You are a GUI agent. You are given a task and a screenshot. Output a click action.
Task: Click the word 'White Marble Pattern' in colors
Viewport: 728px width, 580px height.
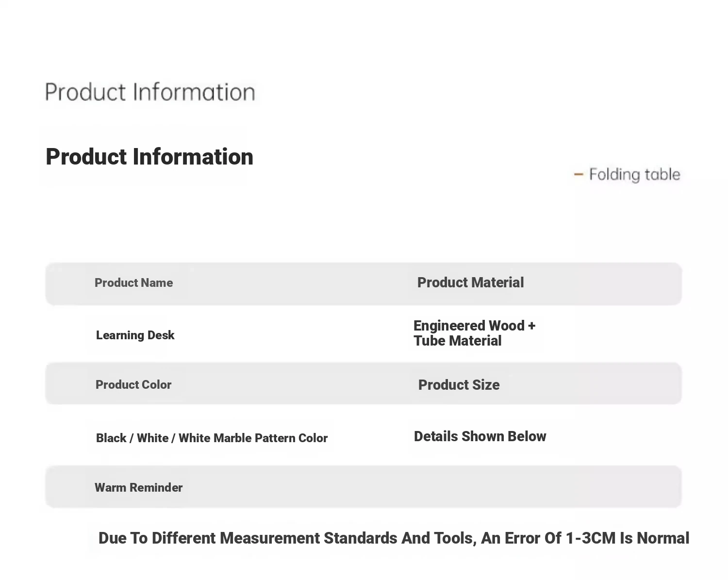pyautogui.click(x=237, y=438)
